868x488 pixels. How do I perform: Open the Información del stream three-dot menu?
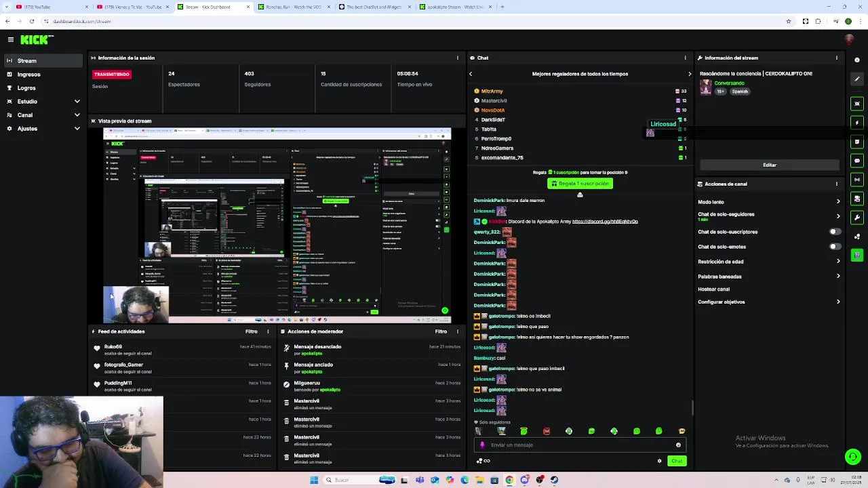tap(837, 58)
